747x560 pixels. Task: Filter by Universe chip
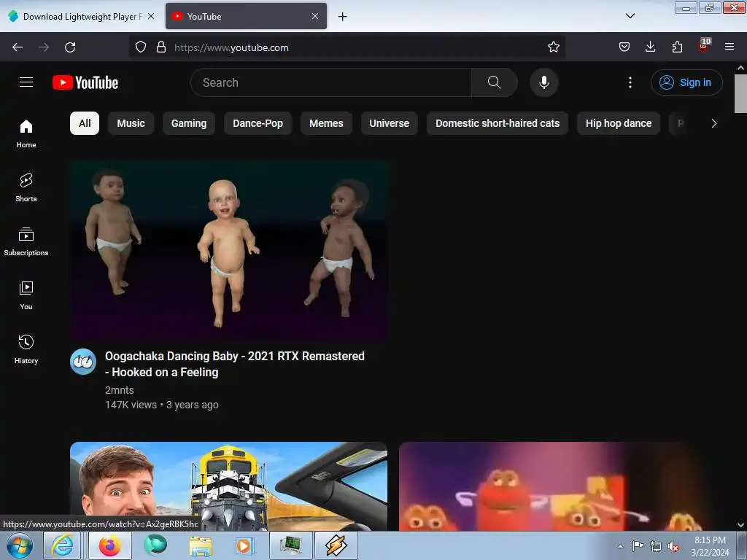390,123
